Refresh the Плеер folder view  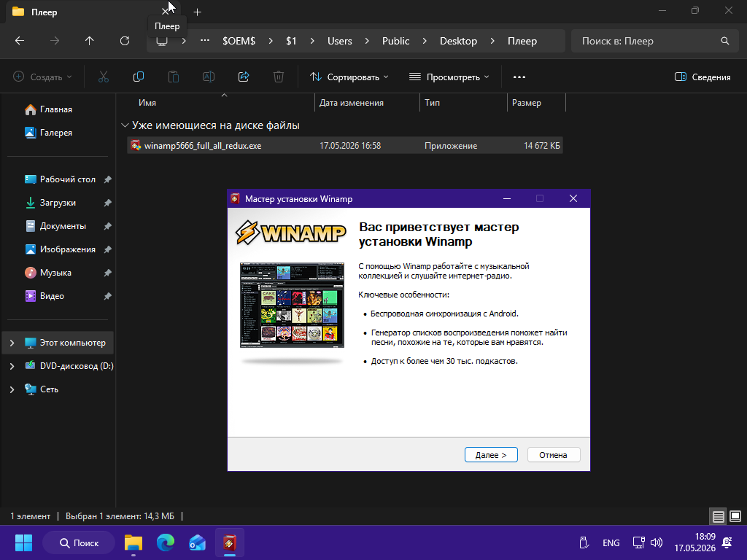(125, 41)
